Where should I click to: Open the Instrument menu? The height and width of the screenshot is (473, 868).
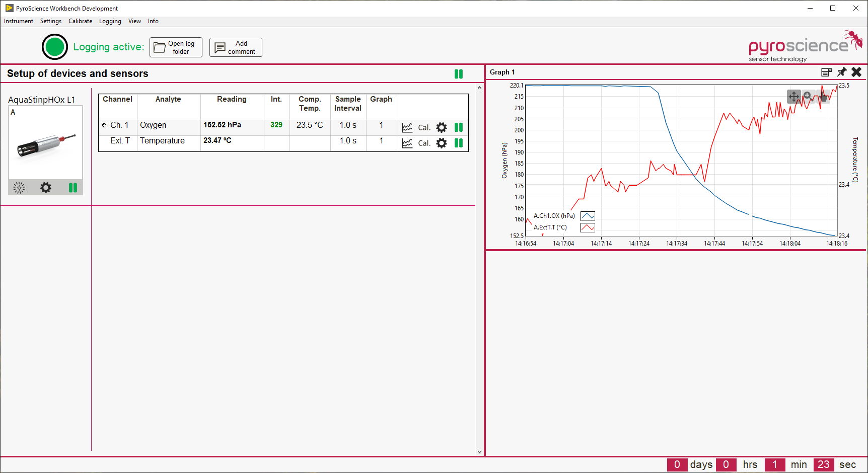pyautogui.click(x=19, y=21)
